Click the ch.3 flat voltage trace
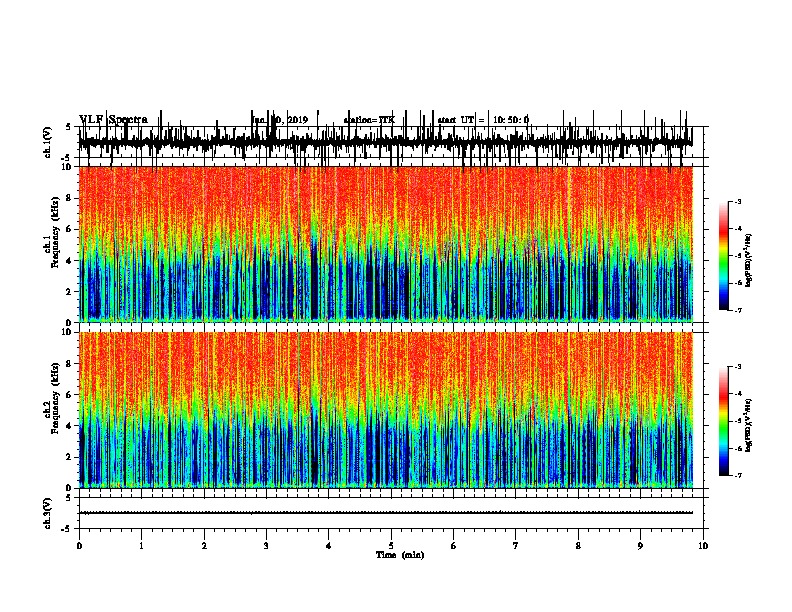Screen dimensions: 792x612 click(386, 513)
